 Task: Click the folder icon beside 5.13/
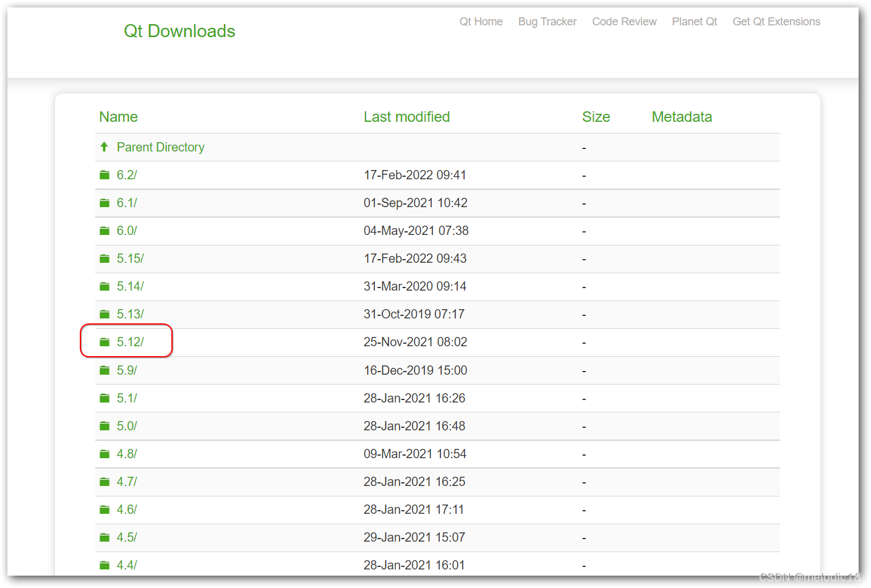(105, 315)
